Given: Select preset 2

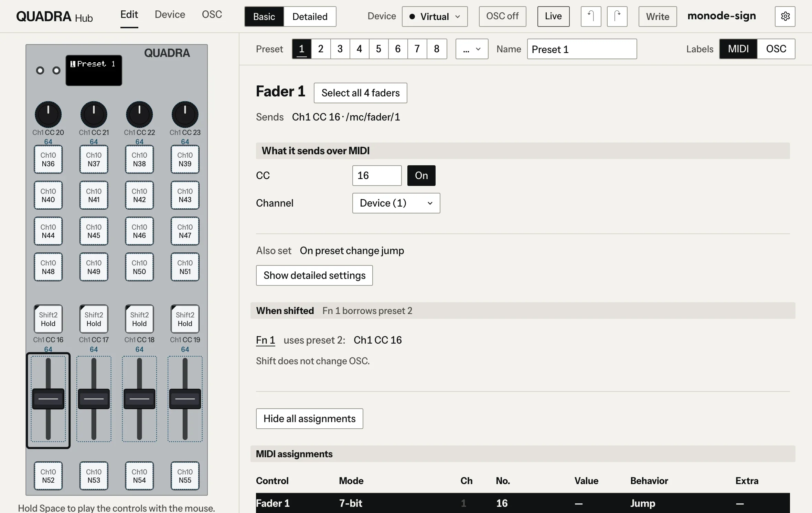Looking at the screenshot, I should [x=321, y=49].
